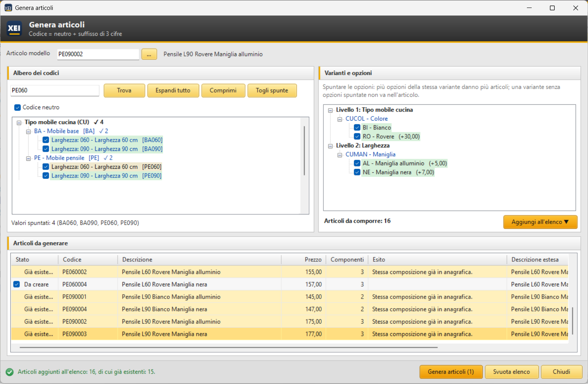Uncheck Larghezza 90 cm [PE090] checkbox

pos(46,176)
